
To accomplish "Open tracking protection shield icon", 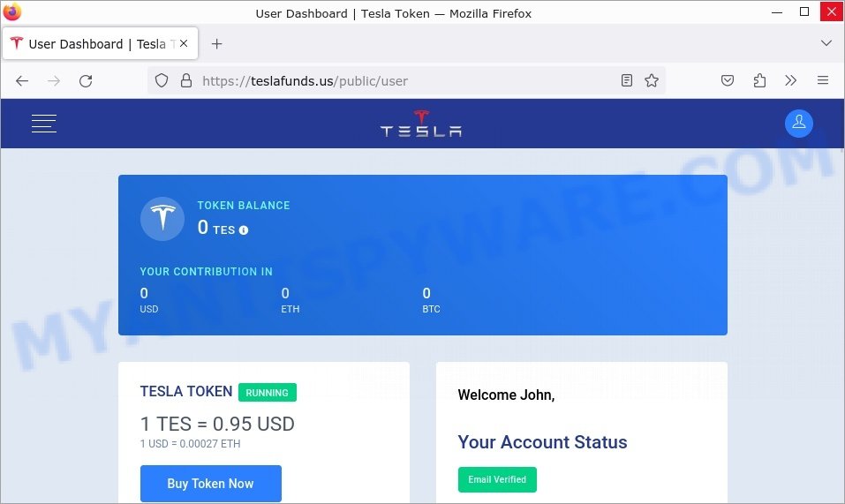I will [x=161, y=81].
